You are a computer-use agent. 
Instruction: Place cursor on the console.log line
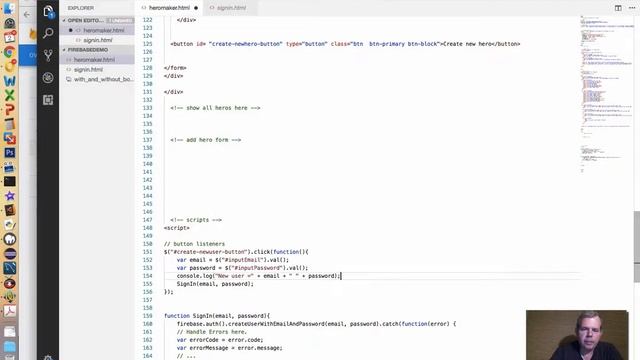pos(258,276)
